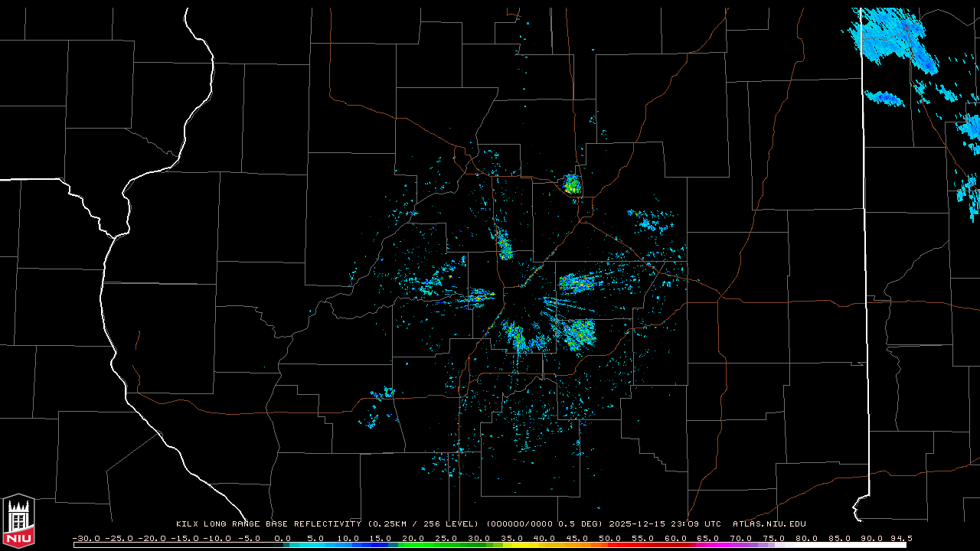980x551 pixels.
Task: Click the KILX Long Range Base Reflectivity title
Action: tap(268, 524)
